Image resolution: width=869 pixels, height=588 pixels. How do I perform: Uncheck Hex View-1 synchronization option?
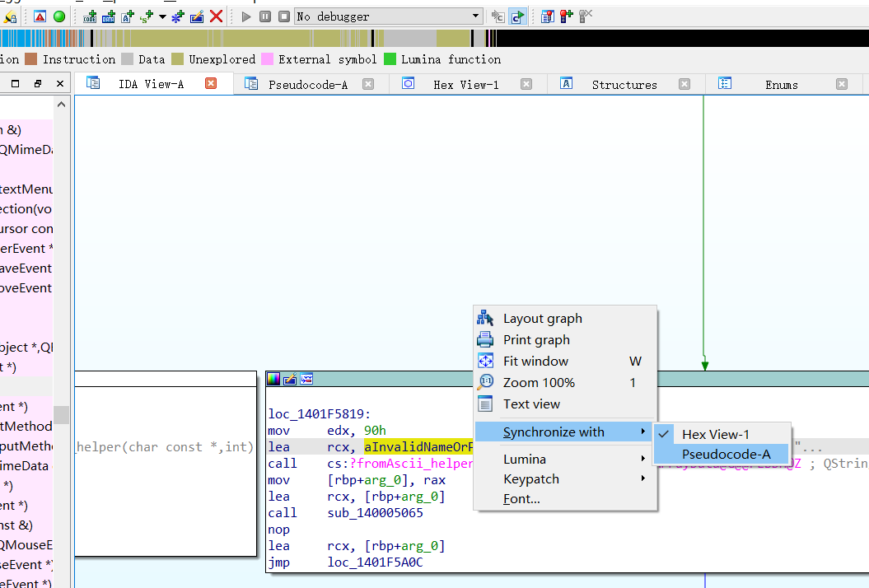(x=722, y=434)
